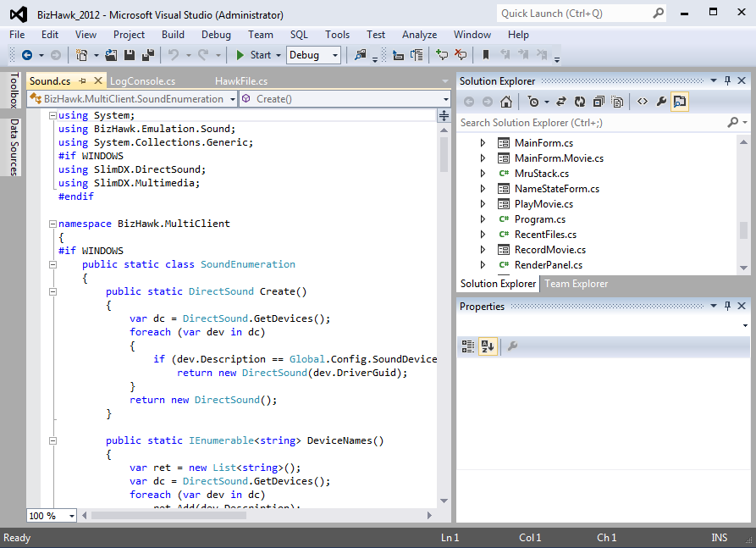Screen dimensions: 756x548
Task: Click the editor horizontal scrollbar thumb
Action: [x=168, y=516]
